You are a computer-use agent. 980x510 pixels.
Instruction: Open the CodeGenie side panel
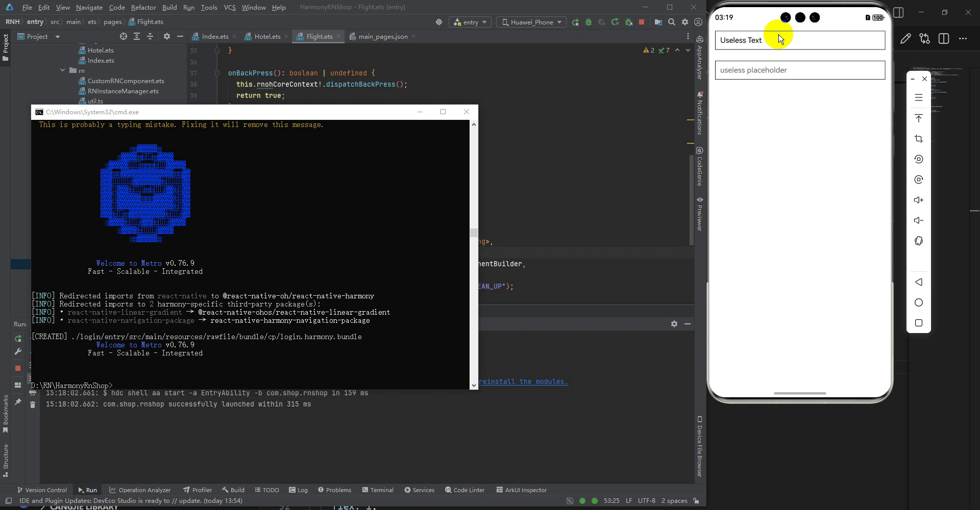pos(700,166)
